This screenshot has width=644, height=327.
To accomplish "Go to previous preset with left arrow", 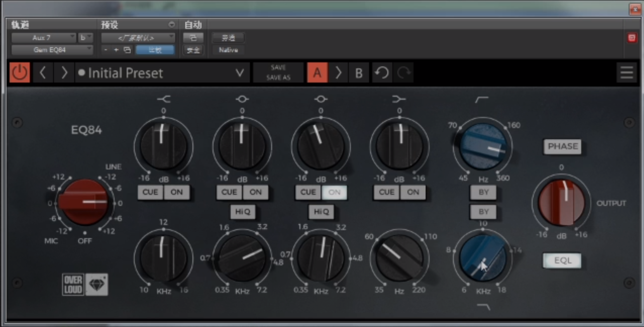I will (x=43, y=73).
